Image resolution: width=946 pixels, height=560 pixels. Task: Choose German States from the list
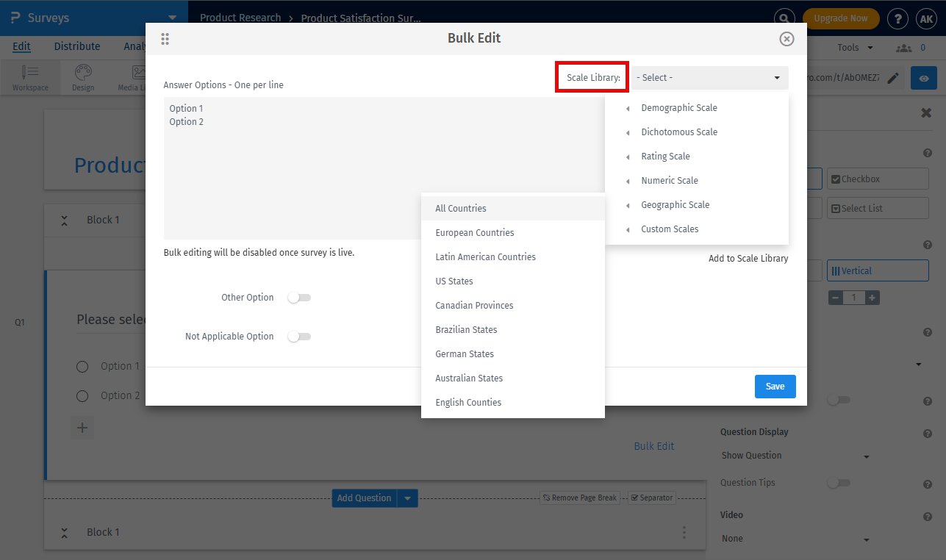pos(513,354)
